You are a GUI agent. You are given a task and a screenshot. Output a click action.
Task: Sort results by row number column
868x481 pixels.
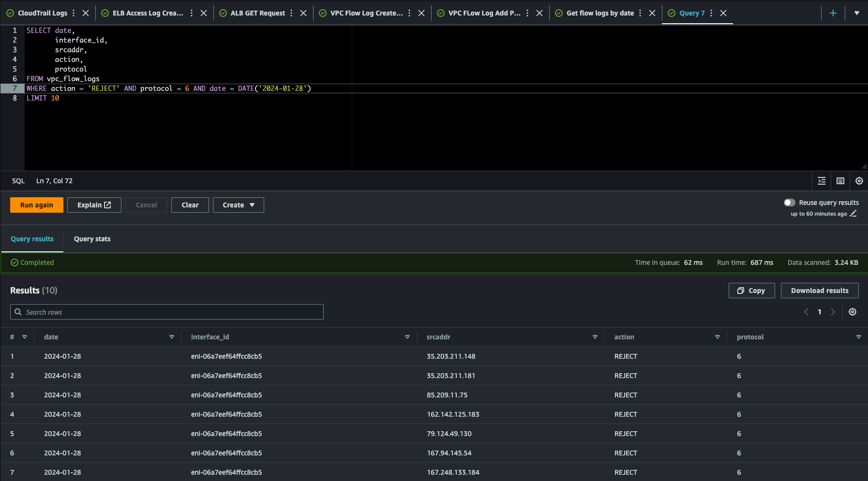pos(25,337)
